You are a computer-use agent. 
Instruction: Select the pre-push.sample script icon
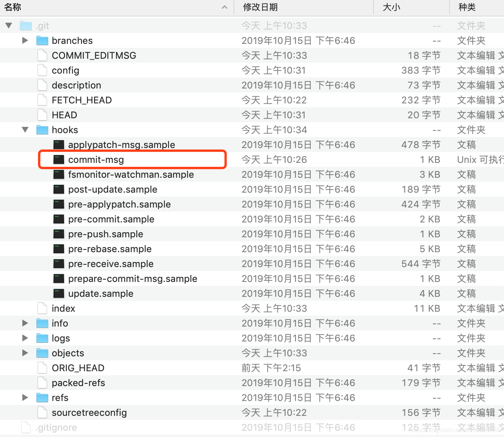59,234
